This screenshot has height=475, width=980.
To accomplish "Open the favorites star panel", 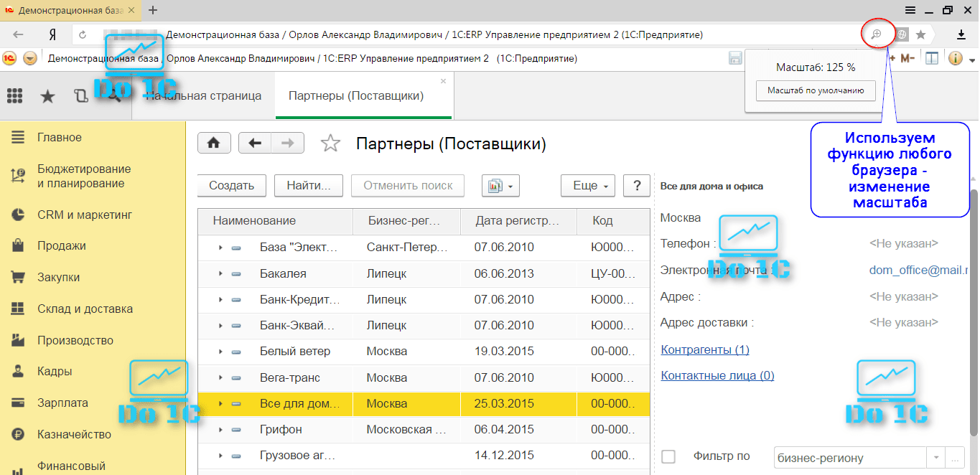I will point(47,96).
